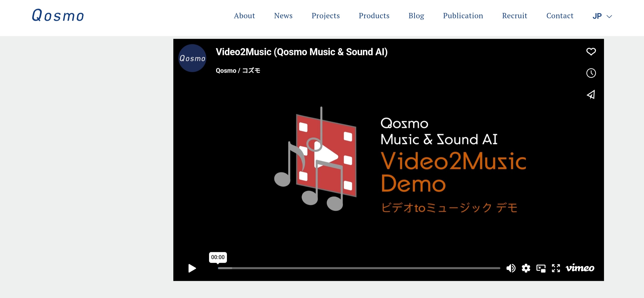The width and height of the screenshot is (644, 298).
Task: Play the Video2Music video
Action: point(192,268)
